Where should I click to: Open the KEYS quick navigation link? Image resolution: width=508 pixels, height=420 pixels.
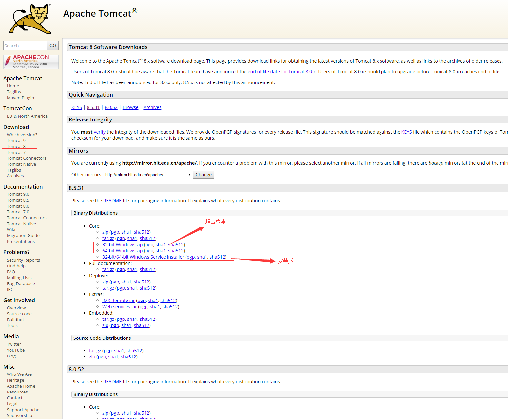(77, 107)
